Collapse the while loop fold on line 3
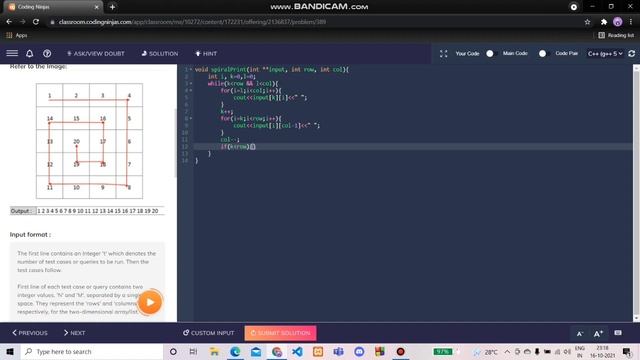 191,83
